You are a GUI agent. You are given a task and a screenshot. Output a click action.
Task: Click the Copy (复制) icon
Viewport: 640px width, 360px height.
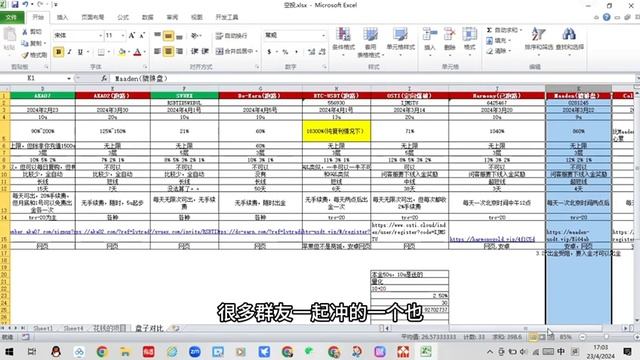[x=25, y=43]
